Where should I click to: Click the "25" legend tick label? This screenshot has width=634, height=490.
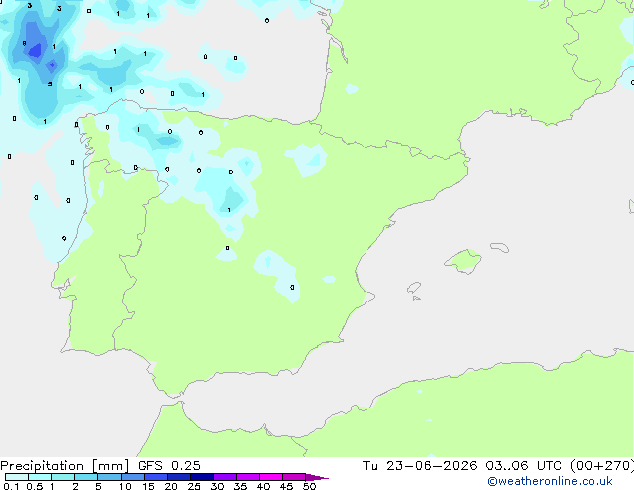click(194, 486)
